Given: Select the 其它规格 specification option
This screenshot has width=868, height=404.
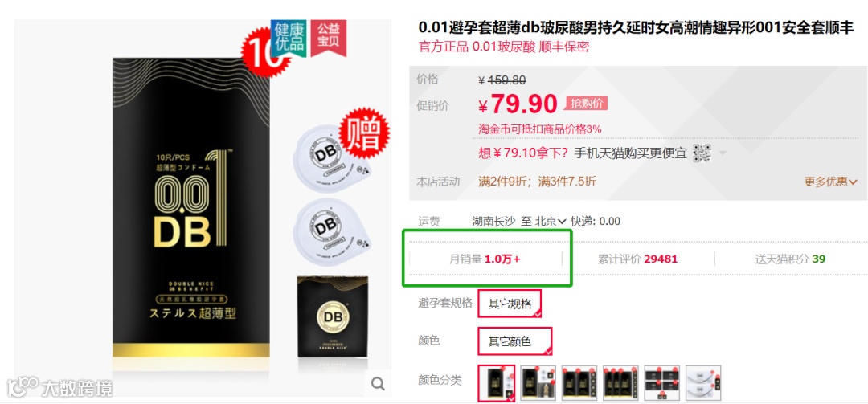Looking at the screenshot, I should tap(510, 304).
